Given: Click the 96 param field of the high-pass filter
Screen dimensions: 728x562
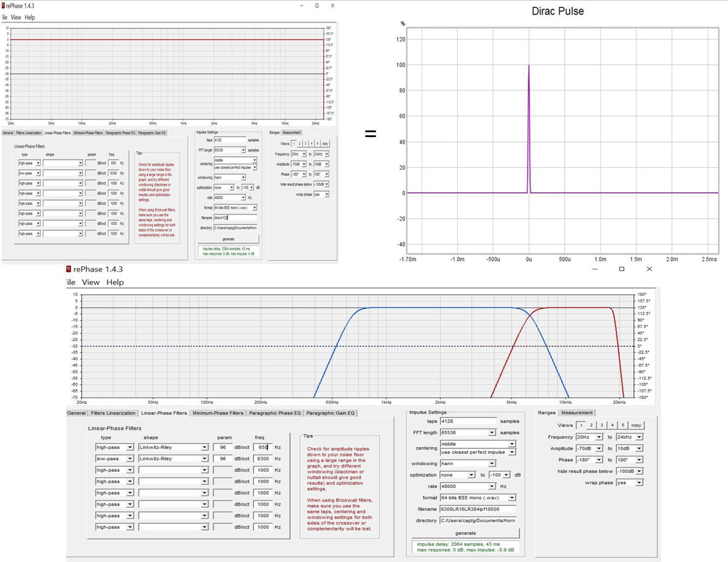Looking at the screenshot, I should [223, 448].
